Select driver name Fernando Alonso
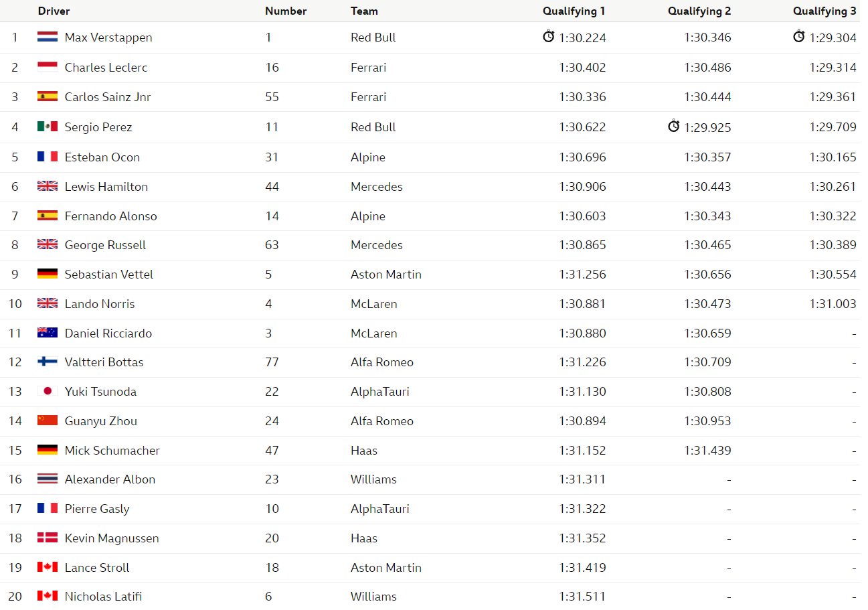This screenshot has width=868, height=610. point(110,216)
